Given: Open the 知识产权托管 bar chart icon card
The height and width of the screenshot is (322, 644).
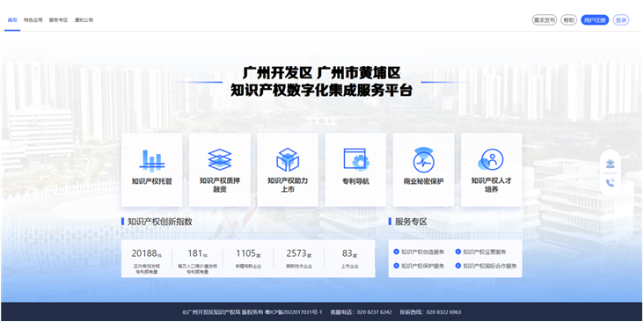Looking at the screenshot, I should (x=151, y=170).
